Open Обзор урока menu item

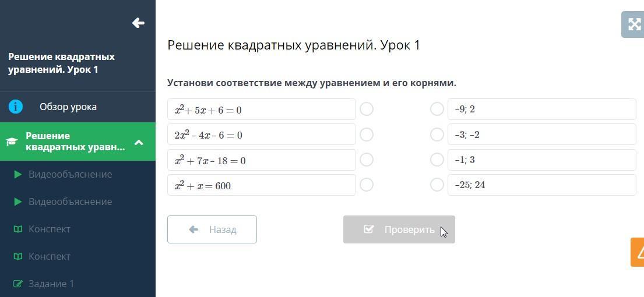(68, 107)
